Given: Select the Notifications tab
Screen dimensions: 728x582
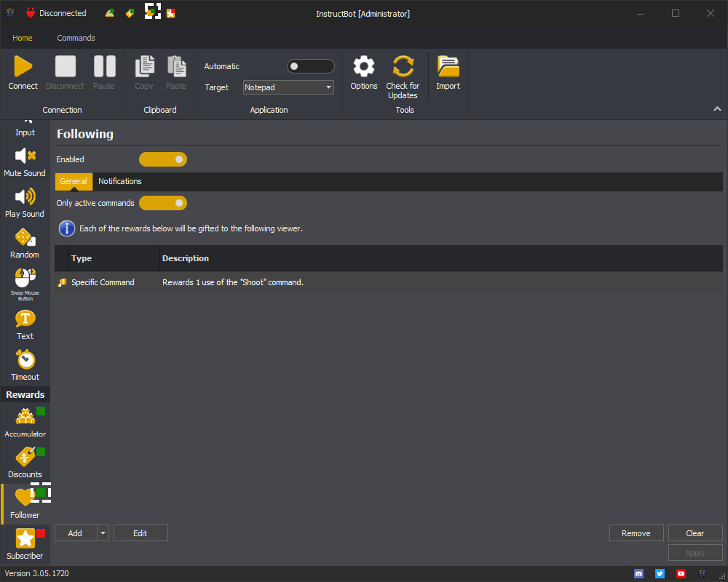Looking at the screenshot, I should click(120, 181).
